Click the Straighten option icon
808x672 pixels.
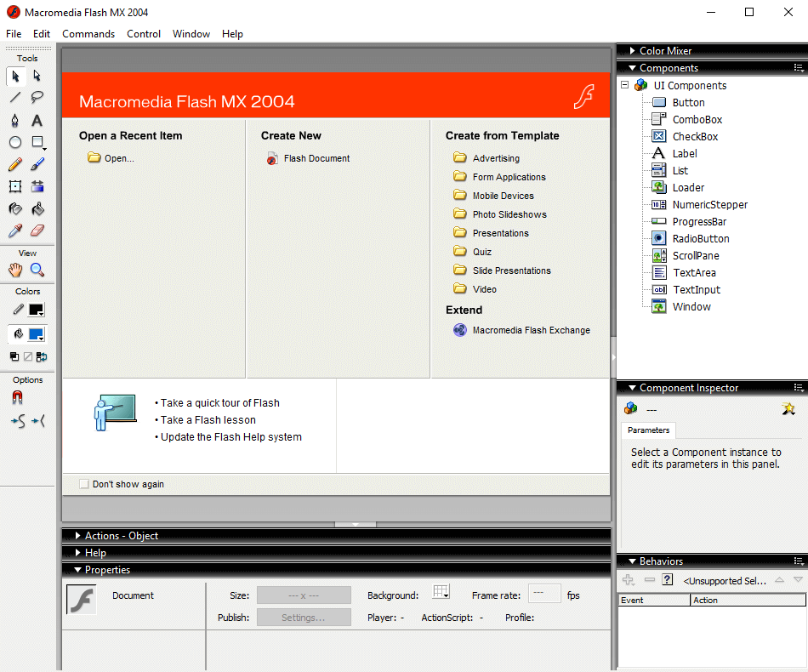[x=38, y=422]
